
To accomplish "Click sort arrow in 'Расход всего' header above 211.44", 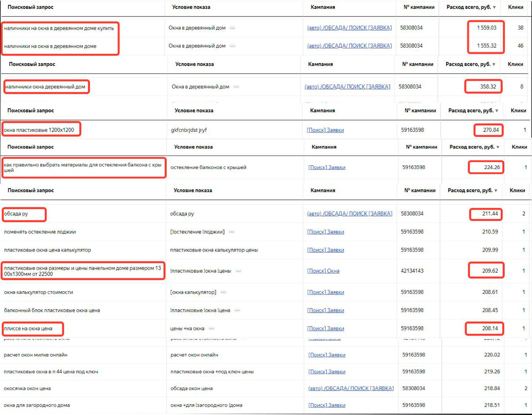I will (496, 191).
